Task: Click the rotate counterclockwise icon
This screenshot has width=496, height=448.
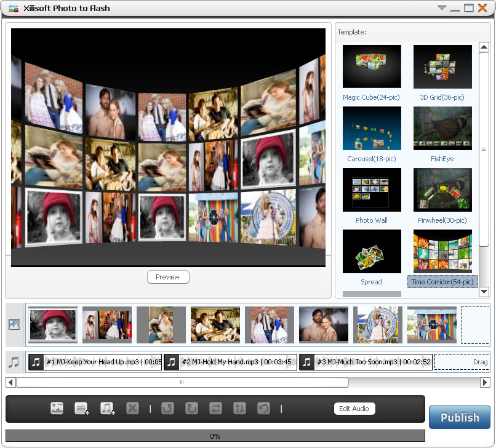Action: pos(167,408)
